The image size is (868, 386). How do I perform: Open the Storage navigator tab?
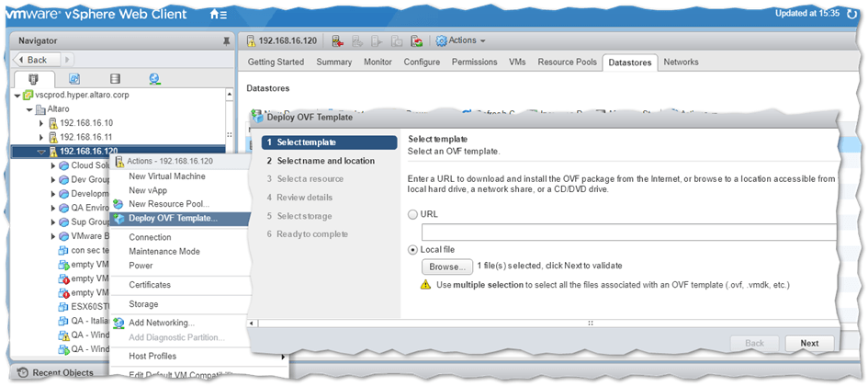[115, 79]
